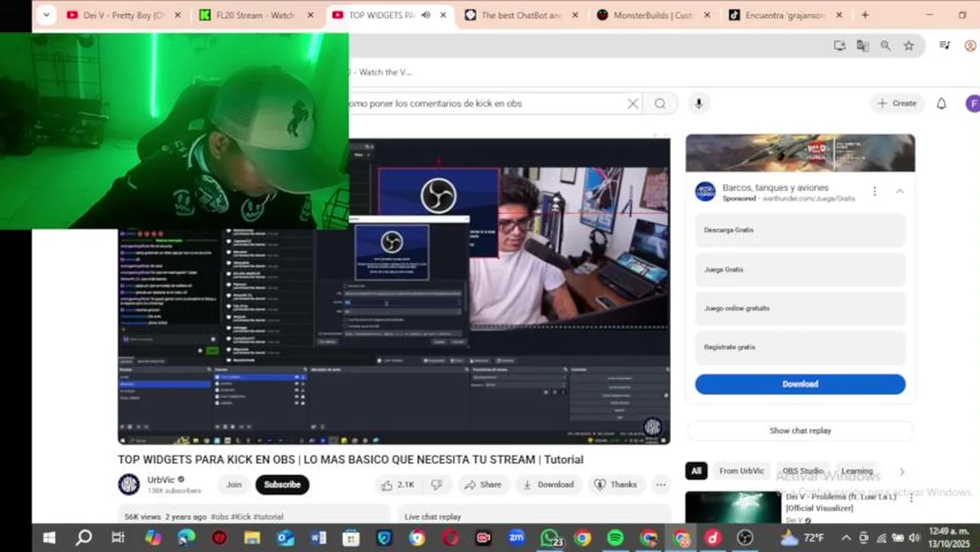Open the UrbVic channel name link
The height and width of the screenshot is (552, 980).
coord(161,480)
